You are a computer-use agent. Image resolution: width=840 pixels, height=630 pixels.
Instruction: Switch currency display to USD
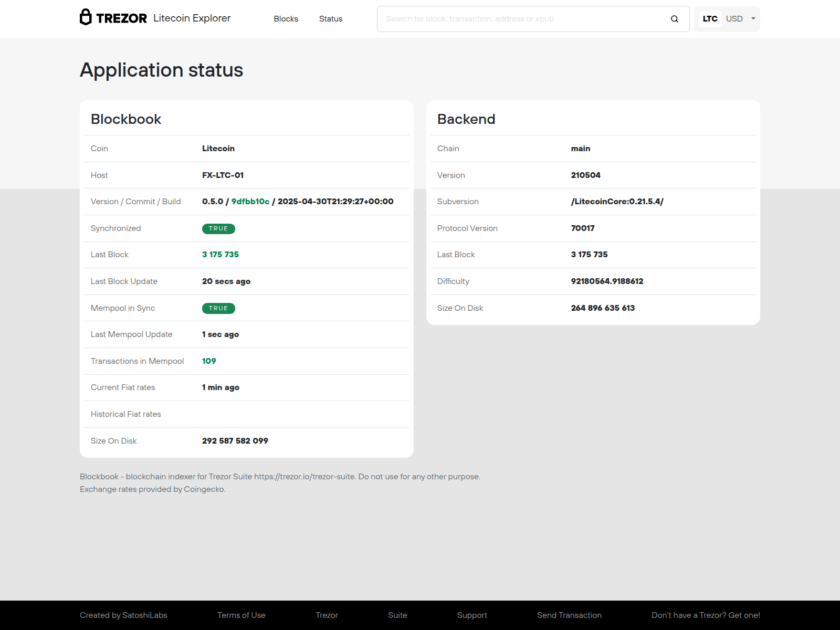click(734, 19)
